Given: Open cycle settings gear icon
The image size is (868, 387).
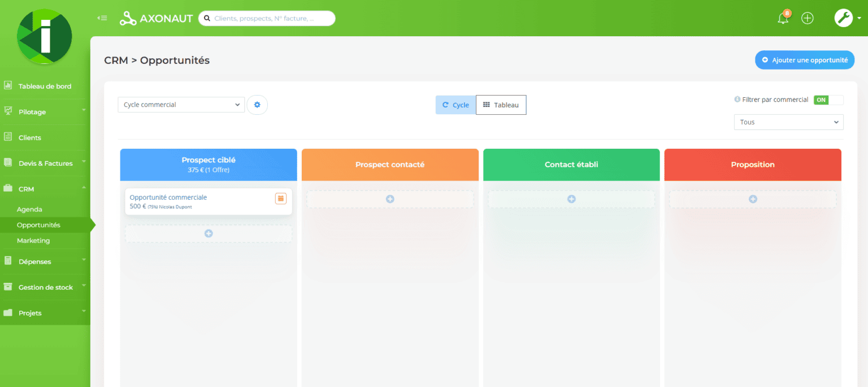Looking at the screenshot, I should pos(257,105).
